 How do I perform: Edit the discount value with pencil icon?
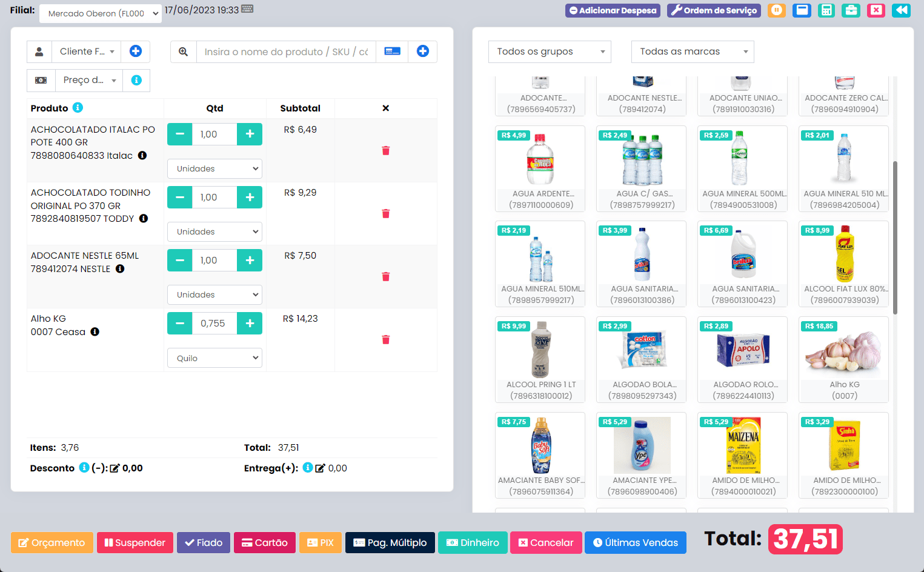coord(115,468)
